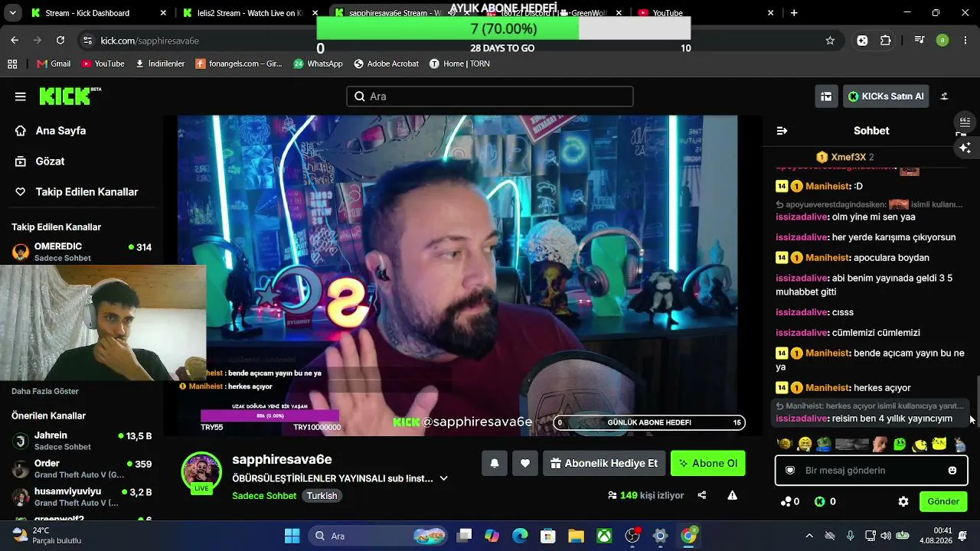Screen dimensions: 980x551
Task: Click the Abonelik Hediye Et button
Action: click(604, 463)
